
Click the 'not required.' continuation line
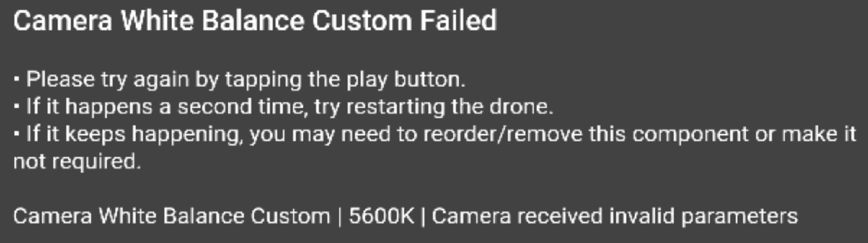pyautogui.click(x=77, y=162)
